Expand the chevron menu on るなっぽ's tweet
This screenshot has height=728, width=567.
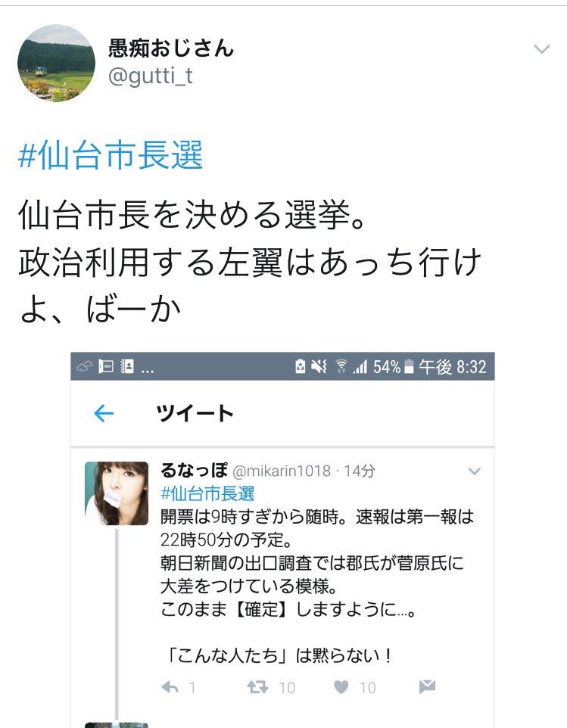(474, 471)
